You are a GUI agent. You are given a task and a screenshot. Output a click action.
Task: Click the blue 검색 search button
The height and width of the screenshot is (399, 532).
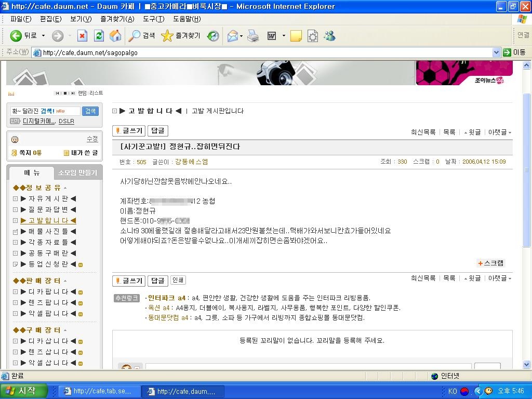tap(90, 111)
